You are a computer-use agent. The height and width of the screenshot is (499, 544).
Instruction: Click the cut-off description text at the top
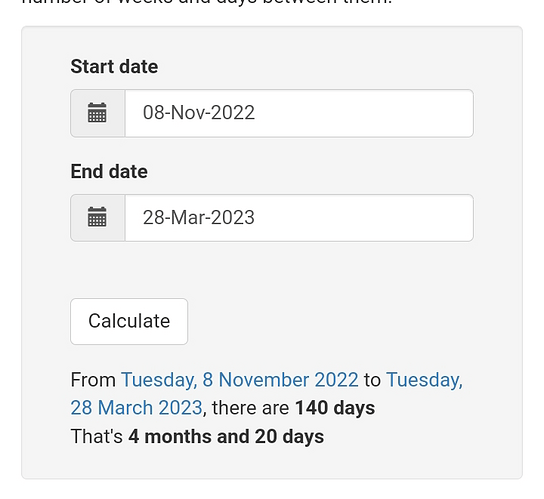click(207, 2)
